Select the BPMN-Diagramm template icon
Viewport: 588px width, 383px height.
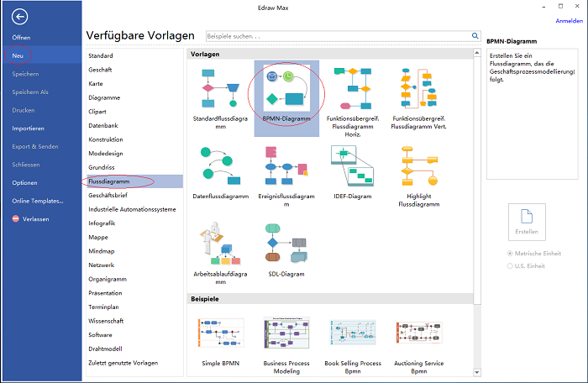(286, 88)
